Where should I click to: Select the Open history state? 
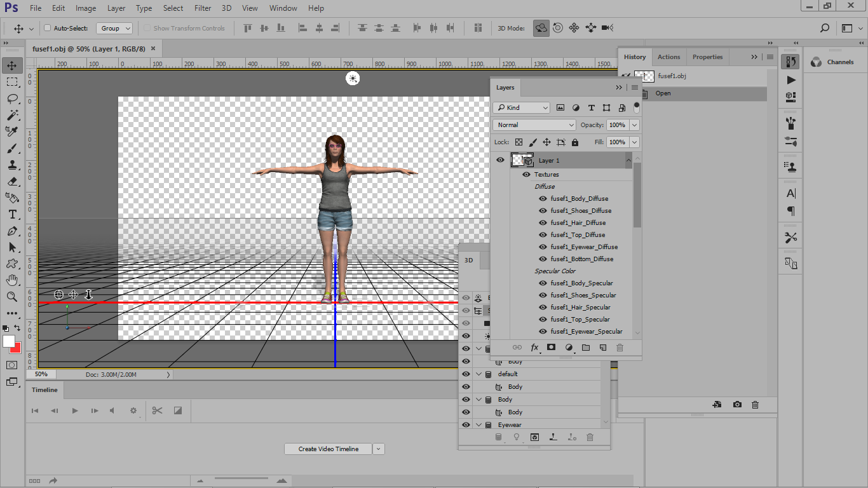(x=693, y=93)
